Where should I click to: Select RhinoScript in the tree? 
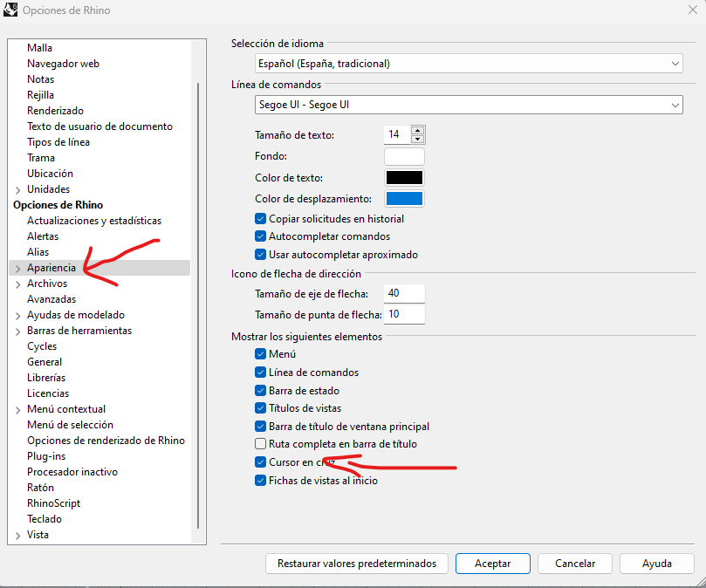click(x=53, y=503)
